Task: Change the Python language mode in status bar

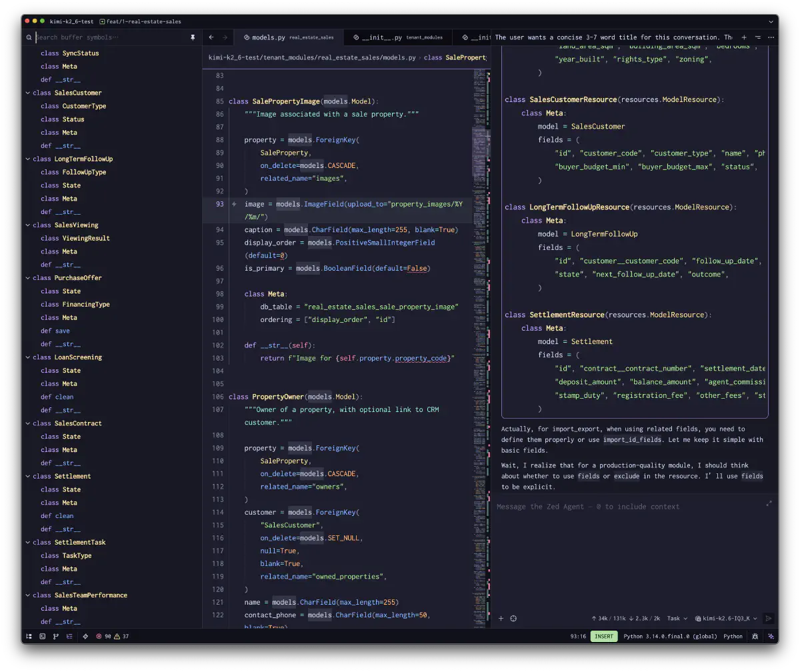Action: [733, 636]
